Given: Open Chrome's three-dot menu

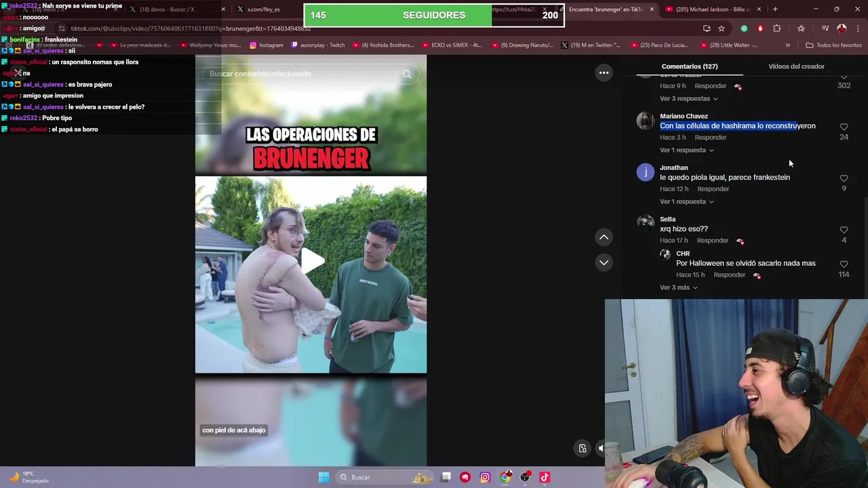Looking at the screenshot, I should [x=858, y=28].
